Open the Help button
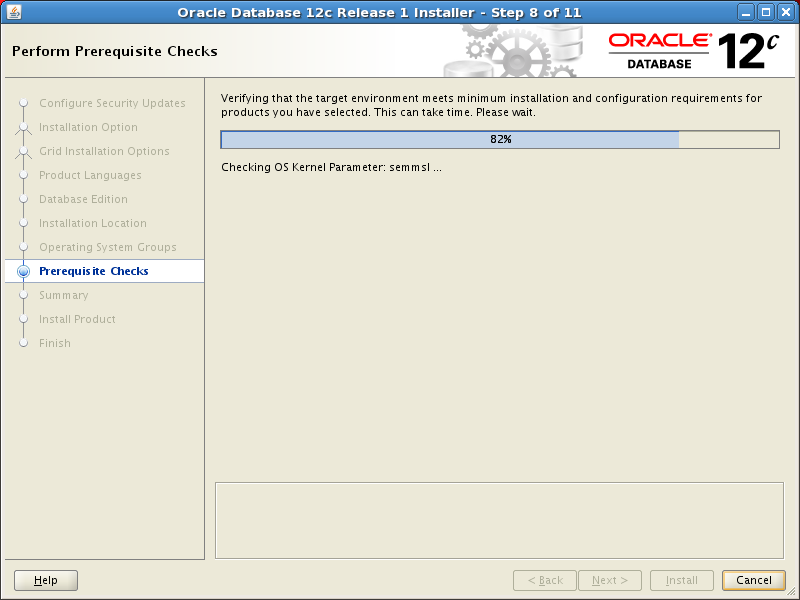 tap(46, 580)
